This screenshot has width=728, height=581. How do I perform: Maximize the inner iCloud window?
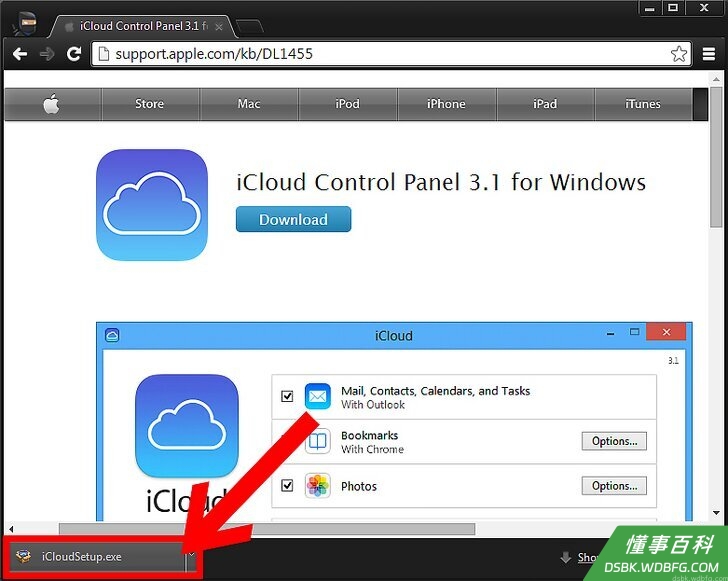coord(634,332)
